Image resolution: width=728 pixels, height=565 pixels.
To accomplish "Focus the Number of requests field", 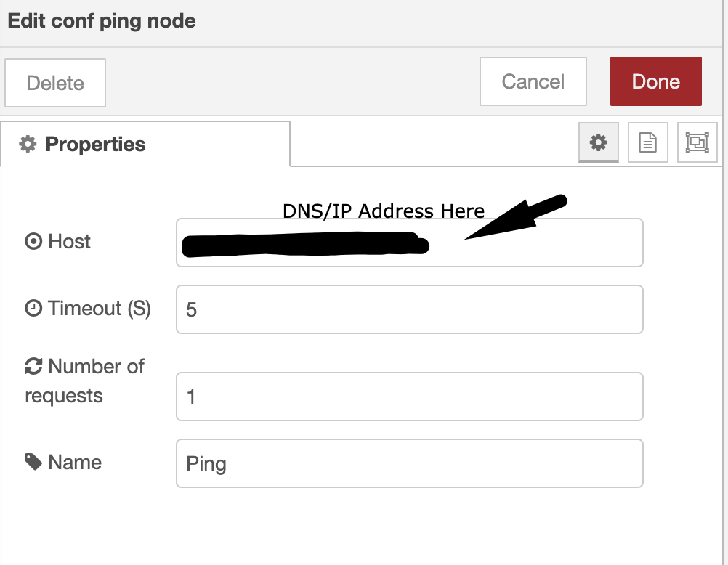I will tap(410, 397).
